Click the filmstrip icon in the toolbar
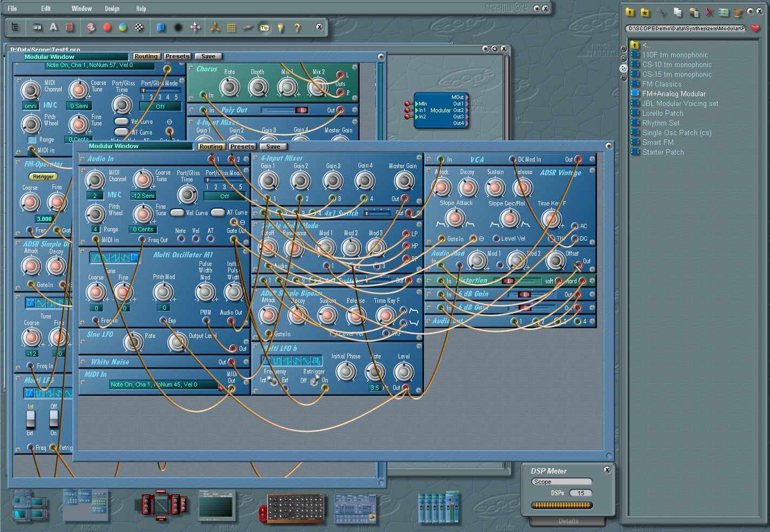The height and width of the screenshot is (532, 770). pyautogui.click(x=37, y=27)
